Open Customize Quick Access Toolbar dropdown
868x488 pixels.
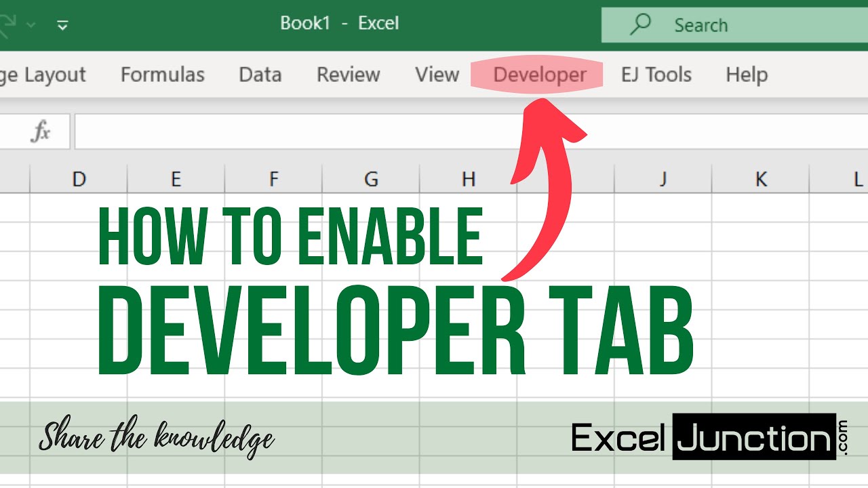62,26
